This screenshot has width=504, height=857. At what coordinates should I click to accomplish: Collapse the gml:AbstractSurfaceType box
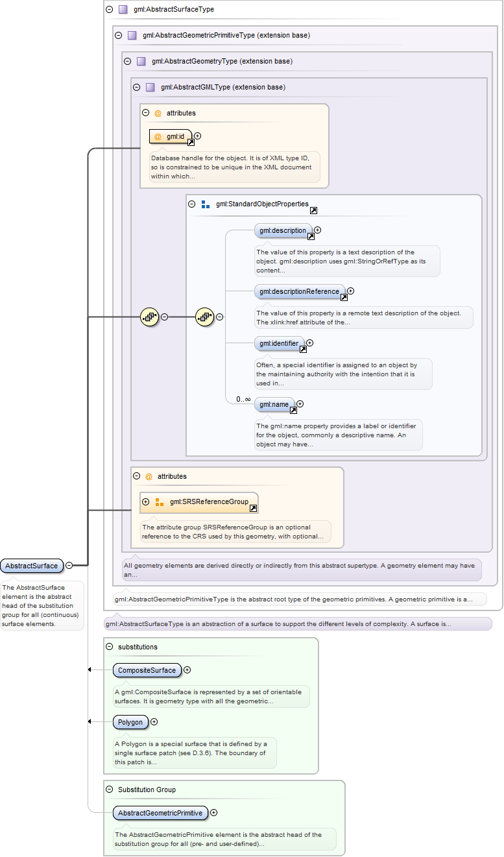point(109,10)
